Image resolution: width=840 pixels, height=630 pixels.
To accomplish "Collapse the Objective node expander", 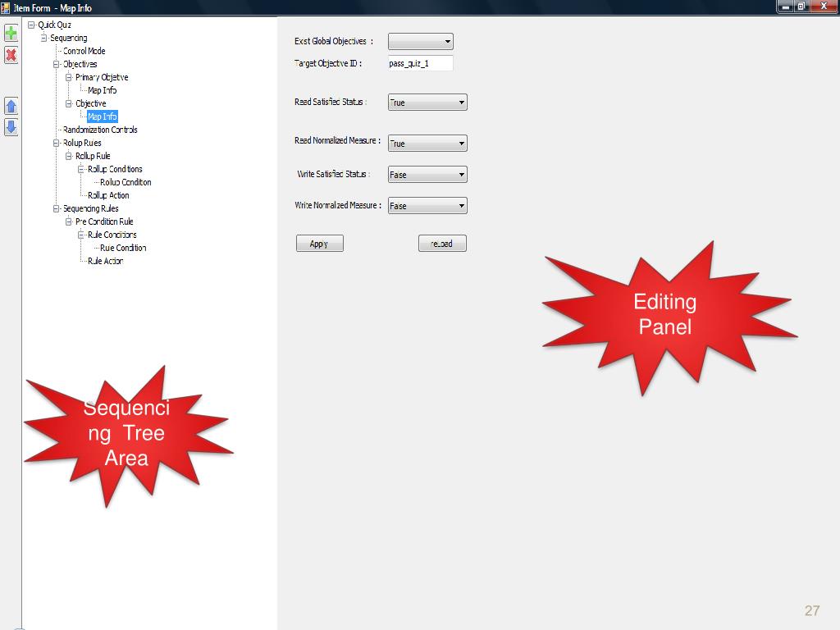I will (x=69, y=103).
